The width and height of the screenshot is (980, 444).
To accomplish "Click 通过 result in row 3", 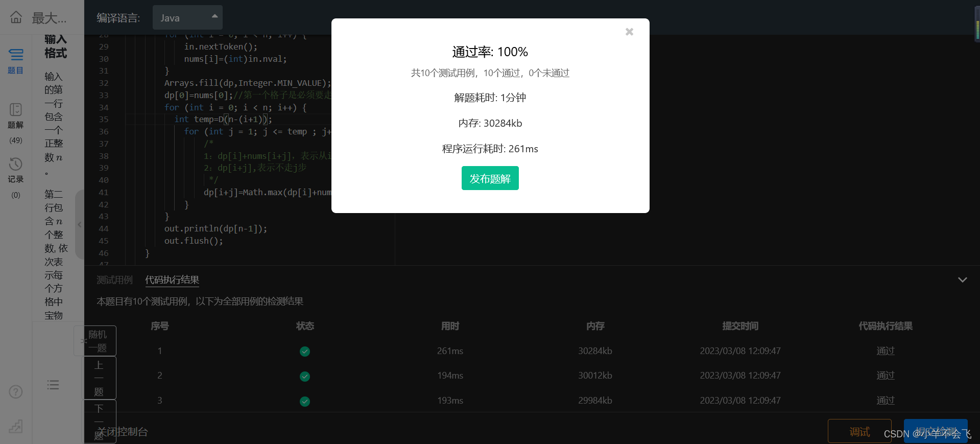I will click(886, 401).
